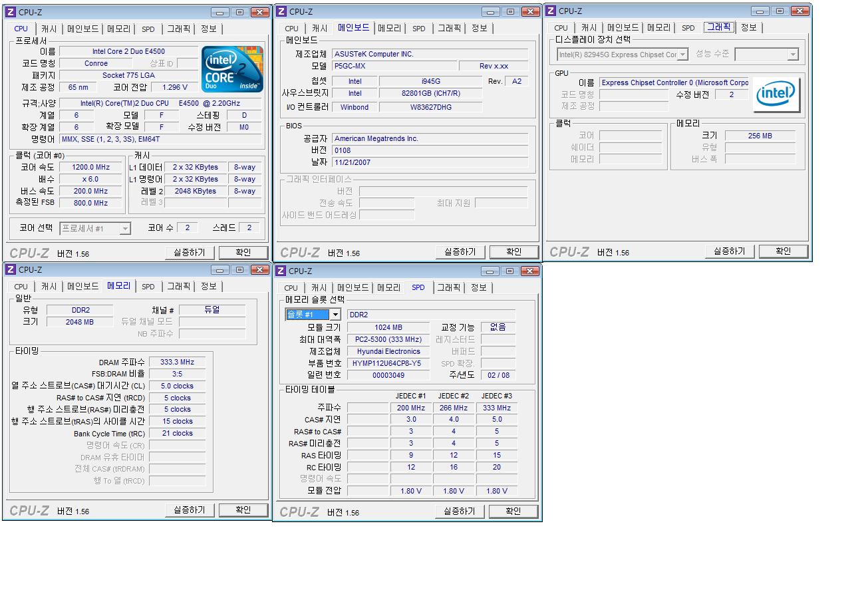Click 확인 button in CPU-tab window

[x=243, y=253]
